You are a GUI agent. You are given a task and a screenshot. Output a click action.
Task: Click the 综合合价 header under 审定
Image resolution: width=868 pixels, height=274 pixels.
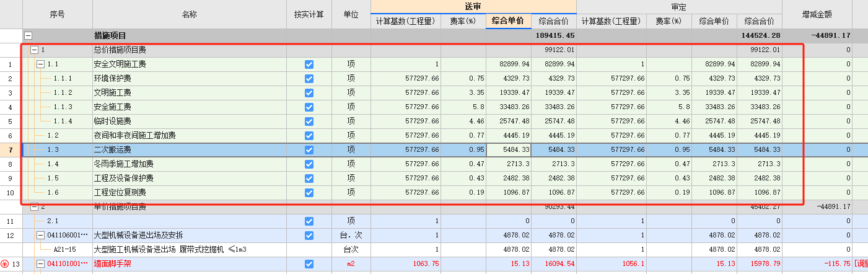760,21
